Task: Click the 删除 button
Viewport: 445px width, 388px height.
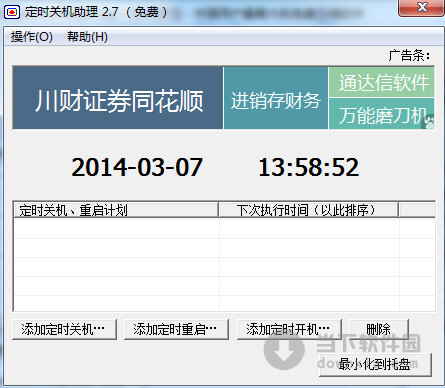Action: click(x=379, y=329)
